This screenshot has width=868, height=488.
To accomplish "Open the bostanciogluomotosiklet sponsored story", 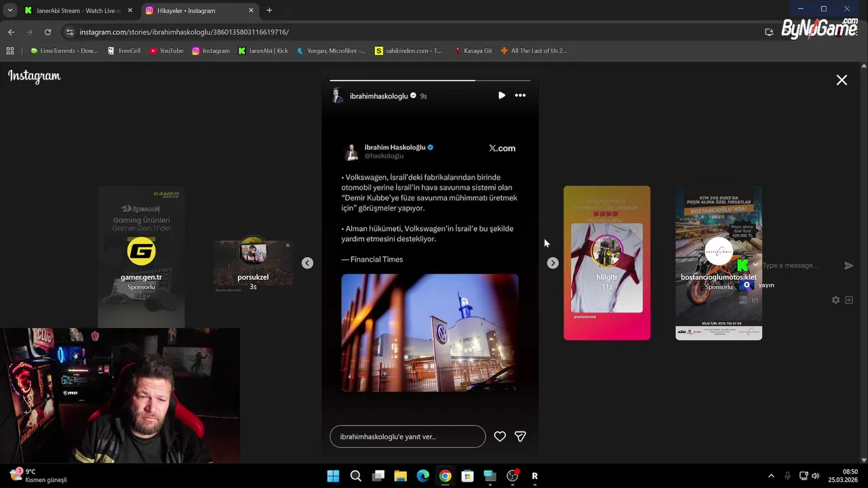I will coord(719,263).
